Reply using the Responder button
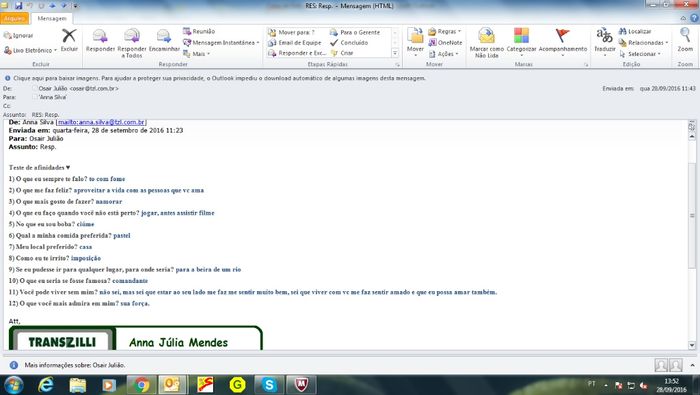 click(100, 41)
